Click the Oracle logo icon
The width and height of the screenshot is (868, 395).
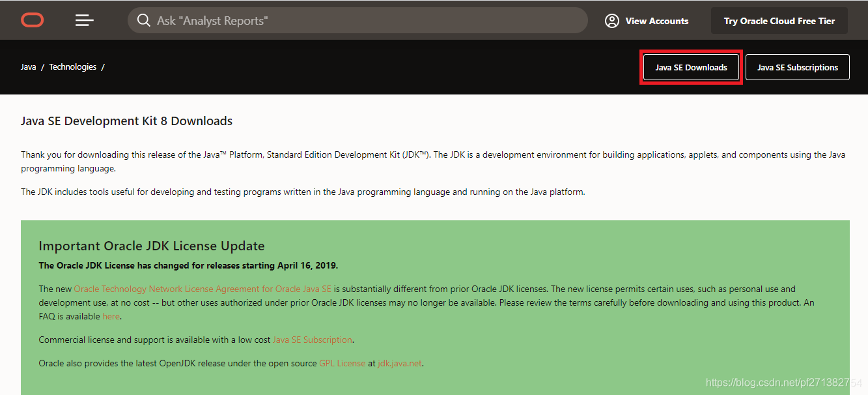pos(32,20)
